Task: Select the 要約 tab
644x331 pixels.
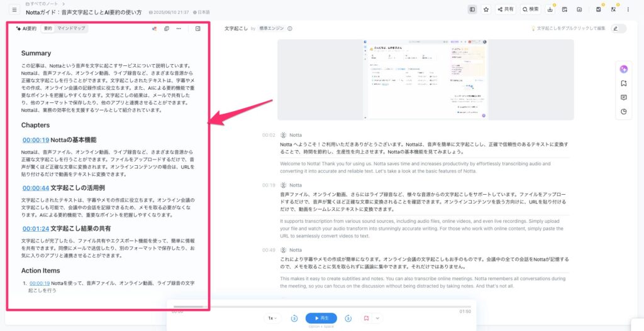Action: click(48, 29)
